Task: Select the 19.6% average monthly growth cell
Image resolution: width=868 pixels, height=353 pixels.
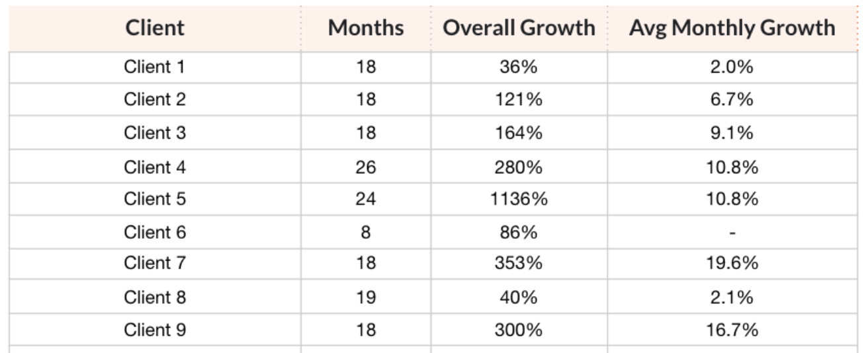Action: 732,263
